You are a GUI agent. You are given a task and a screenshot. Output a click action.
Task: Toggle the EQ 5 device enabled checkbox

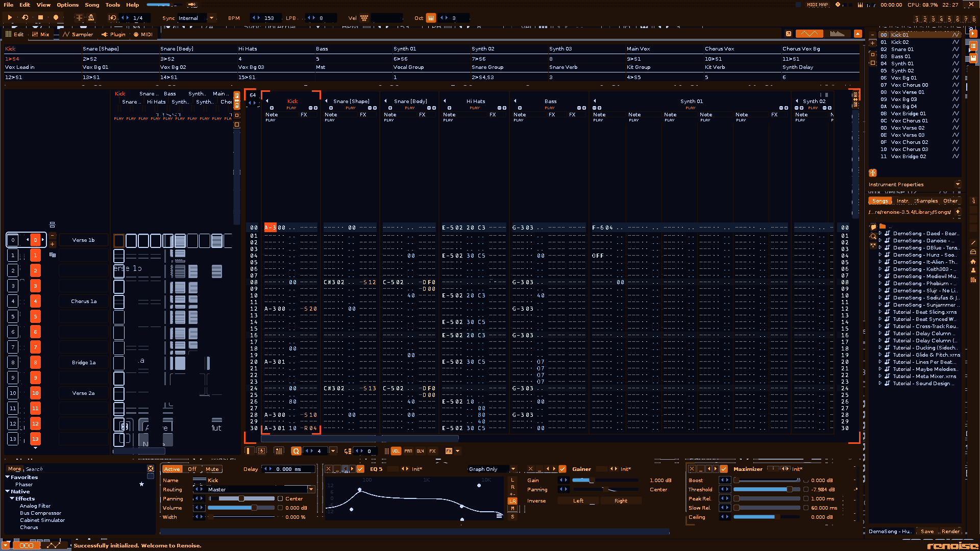coord(360,469)
